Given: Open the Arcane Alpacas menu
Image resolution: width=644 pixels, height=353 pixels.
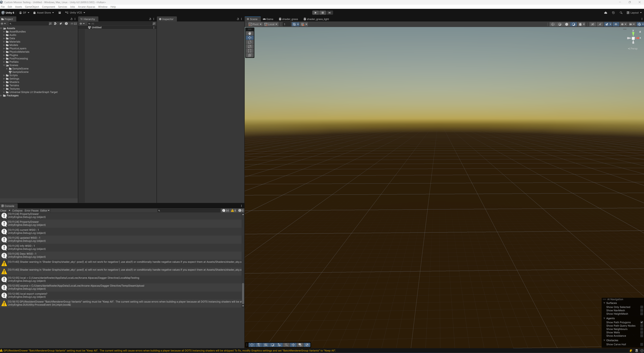Looking at the screenshot, I should click(86, 7).
